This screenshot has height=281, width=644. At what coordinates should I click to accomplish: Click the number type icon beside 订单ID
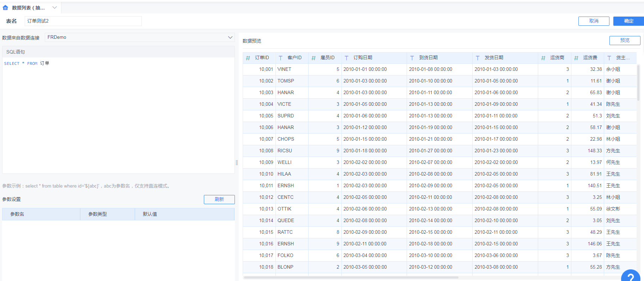click(248, 58)
